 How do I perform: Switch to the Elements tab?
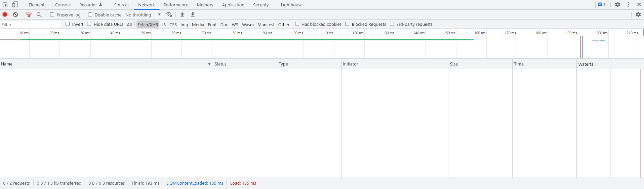point(38,5)
